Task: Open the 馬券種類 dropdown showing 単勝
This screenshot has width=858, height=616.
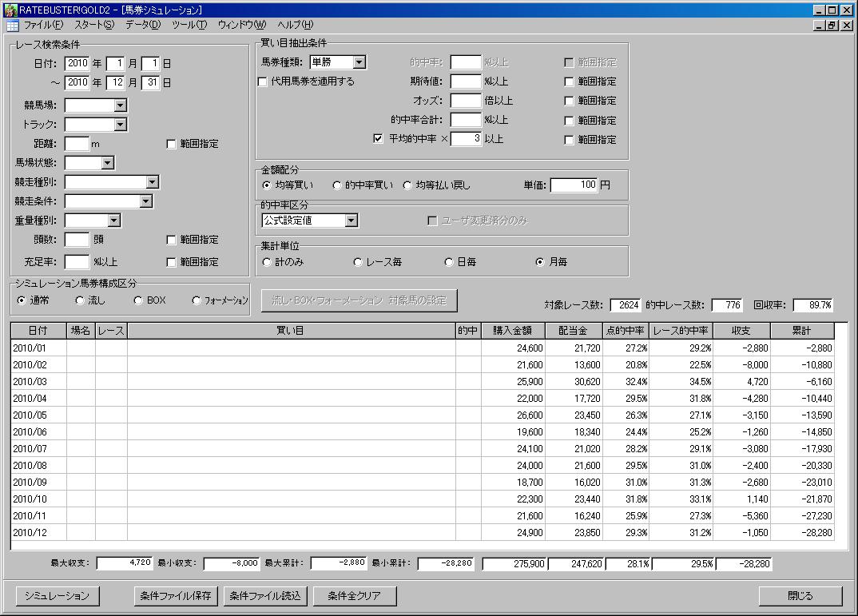Action: coord(359,62)
